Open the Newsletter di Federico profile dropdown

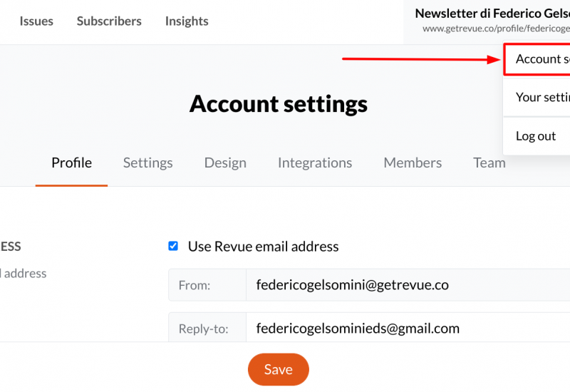(492, 14)
